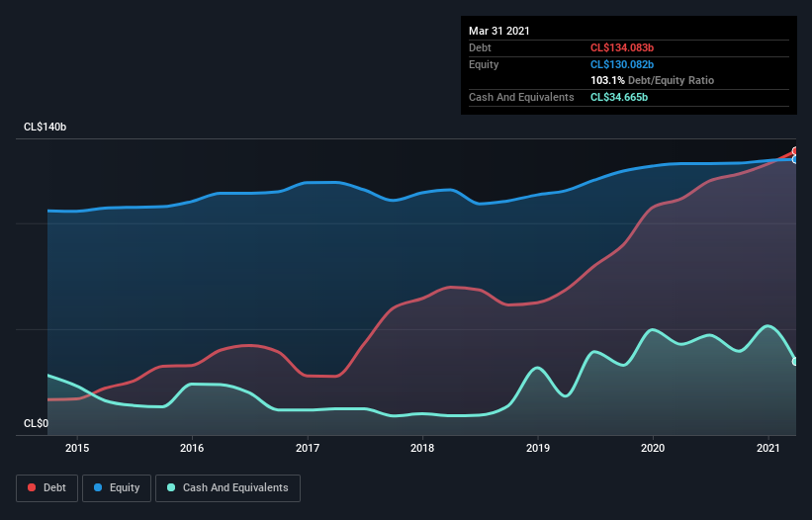
Task: Click the 2021 x-axis label
Action: (767, 448)
